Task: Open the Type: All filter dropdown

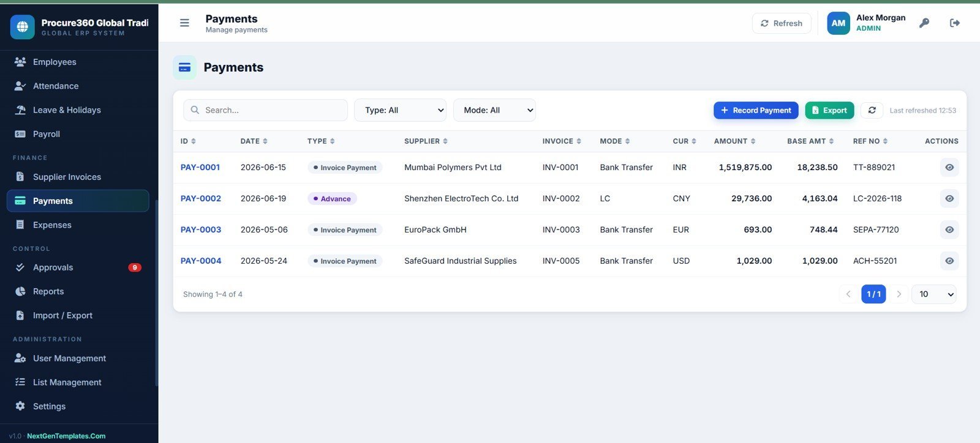Action: (x=400, y=110)
